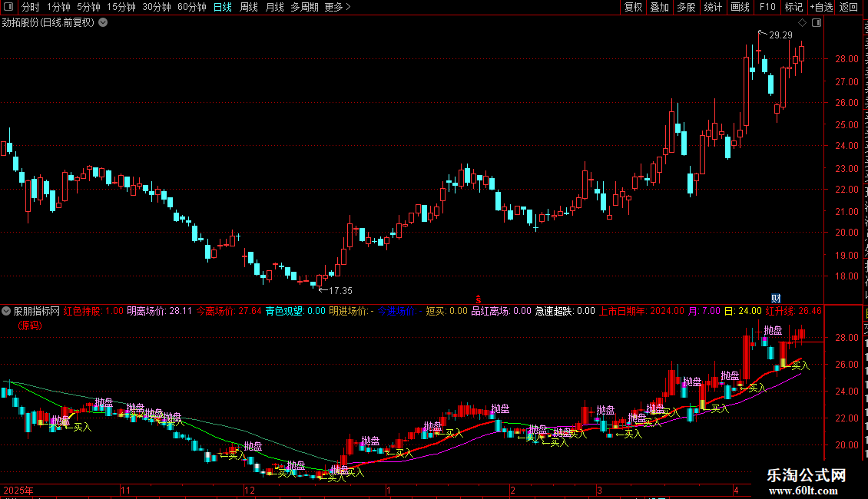Screen dimensions: 868x499
Task: Click the 青色观望: 0.00 value
Action: click(296, 312)
